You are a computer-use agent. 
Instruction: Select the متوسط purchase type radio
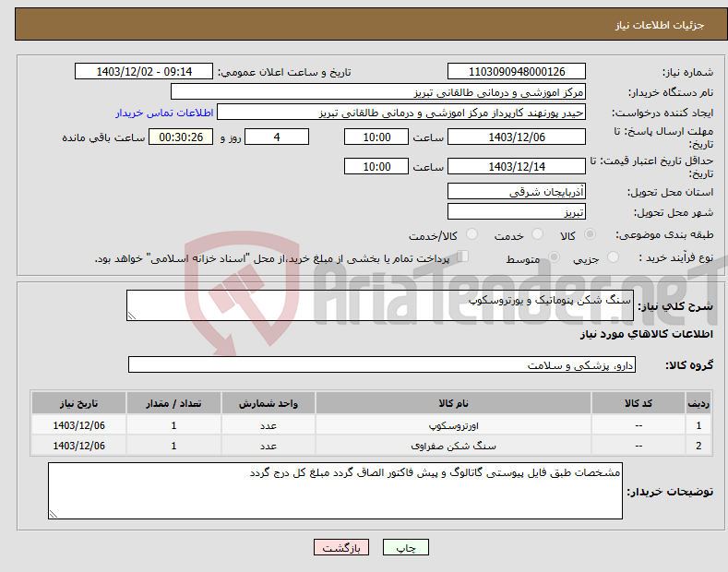554,256
